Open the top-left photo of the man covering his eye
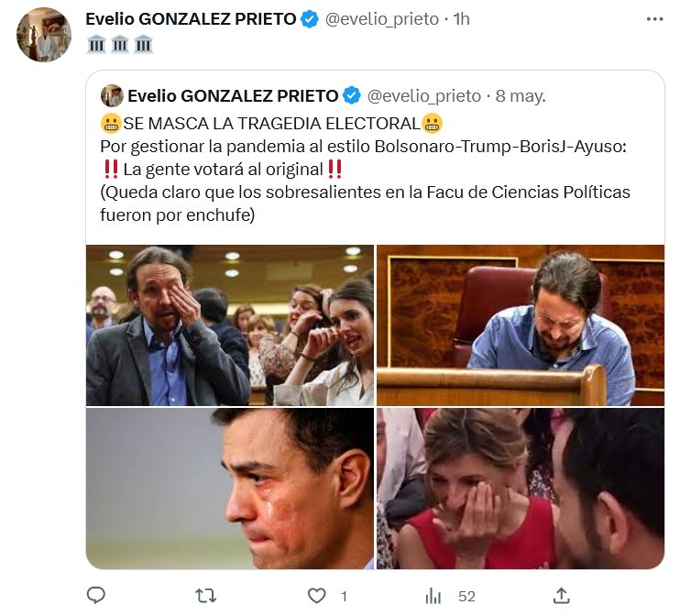Image resolution: width=680 pixels, height=616 pixels. tap(230, 325)
